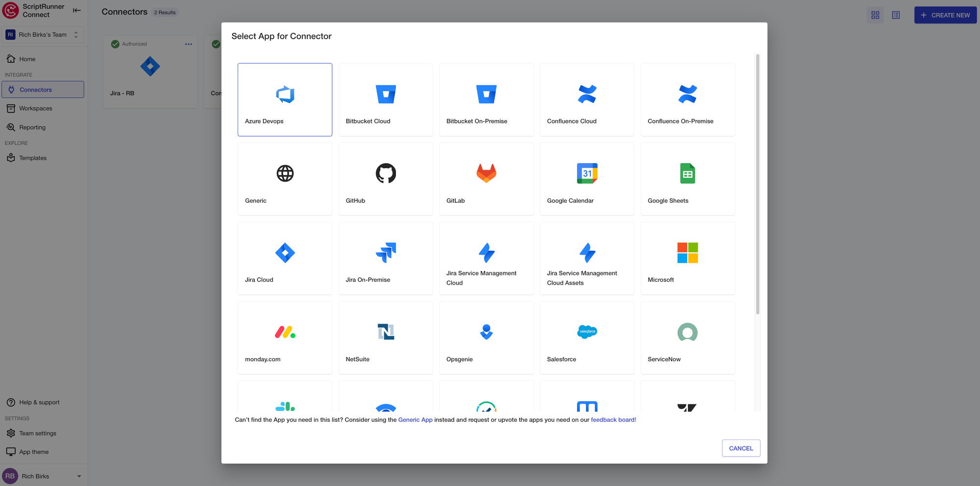
Task: Open the Jira - RB connector card
Action: pos(150,72)
